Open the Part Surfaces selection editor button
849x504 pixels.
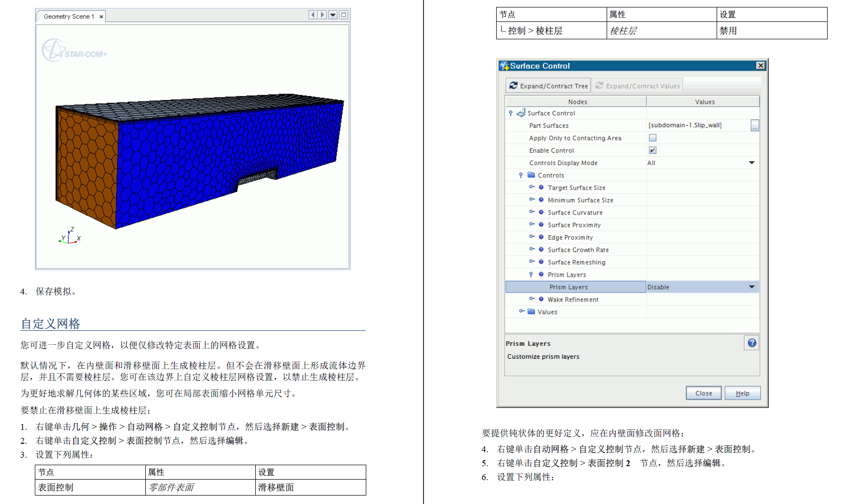[755, 125]
